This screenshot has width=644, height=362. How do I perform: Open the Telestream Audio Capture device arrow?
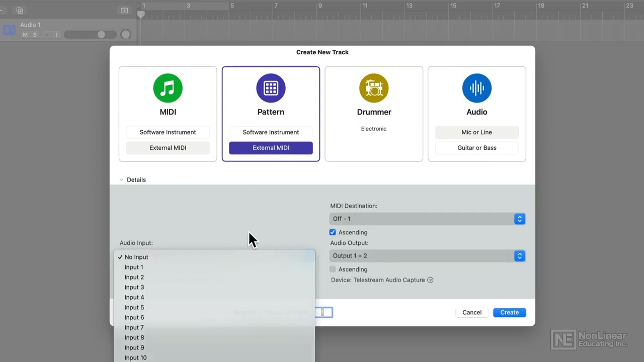coord(430,280)
